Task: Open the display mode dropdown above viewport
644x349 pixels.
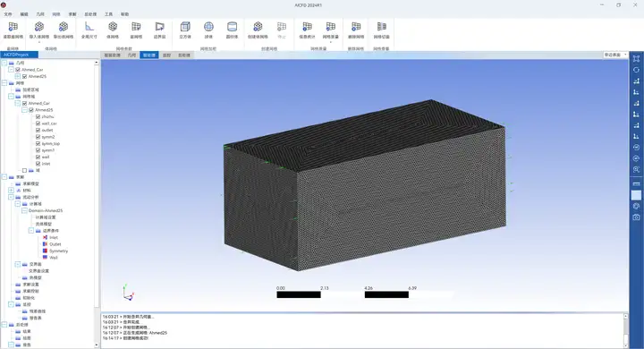Action: [615, 55]
